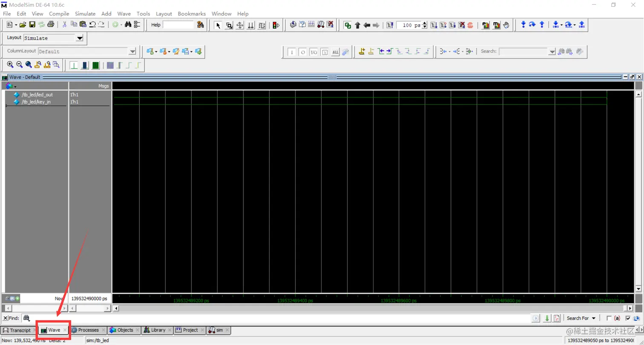Toggle the ALL signals filter button
The width and height of the screenshot is (644, 345).
tap(335, 52)
